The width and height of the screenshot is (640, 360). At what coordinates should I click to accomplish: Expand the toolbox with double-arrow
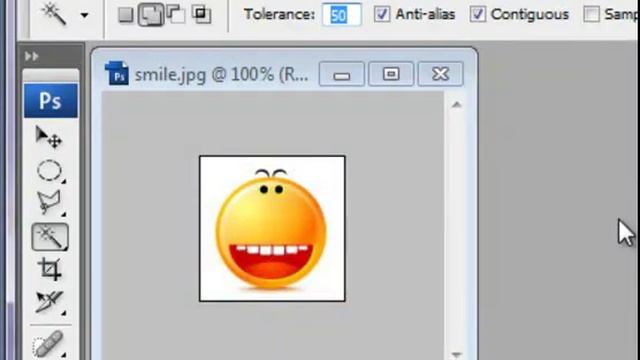click(x=31, y=56)
